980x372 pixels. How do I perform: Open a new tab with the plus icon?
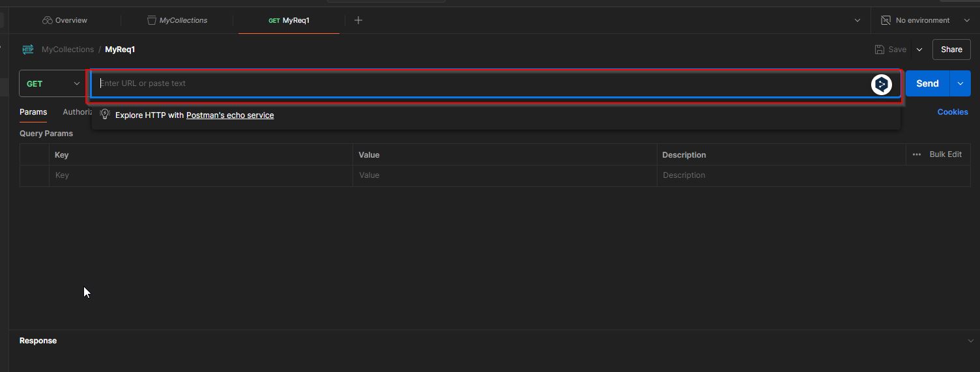tap(358, 20)
